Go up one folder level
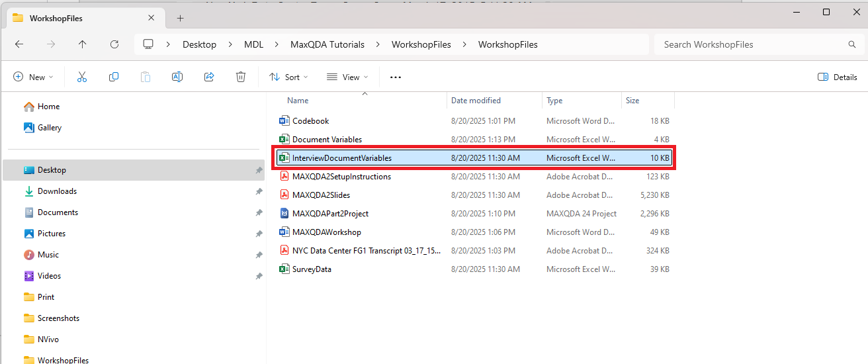Screen dimensions: 868x364 pos(82,44)
